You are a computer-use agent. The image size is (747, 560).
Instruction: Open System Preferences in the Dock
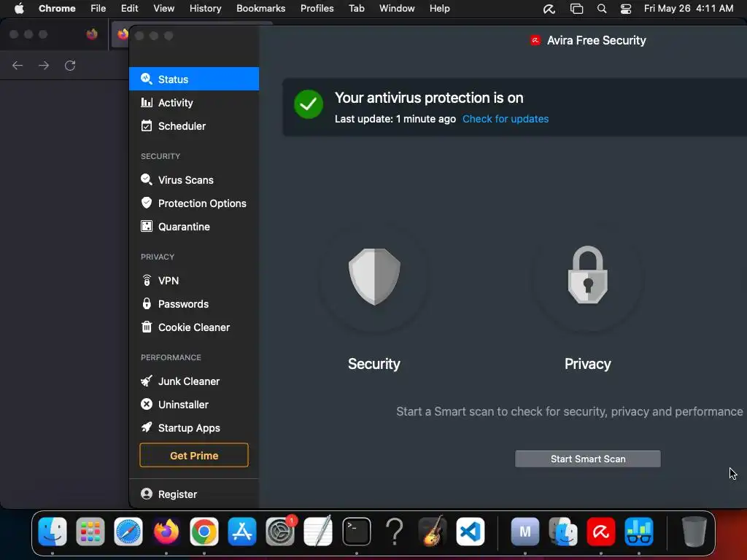tap(280, 531)
